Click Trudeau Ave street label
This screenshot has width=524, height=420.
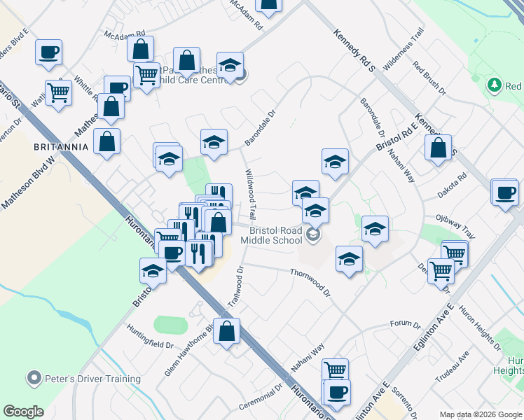click(452, 367)
